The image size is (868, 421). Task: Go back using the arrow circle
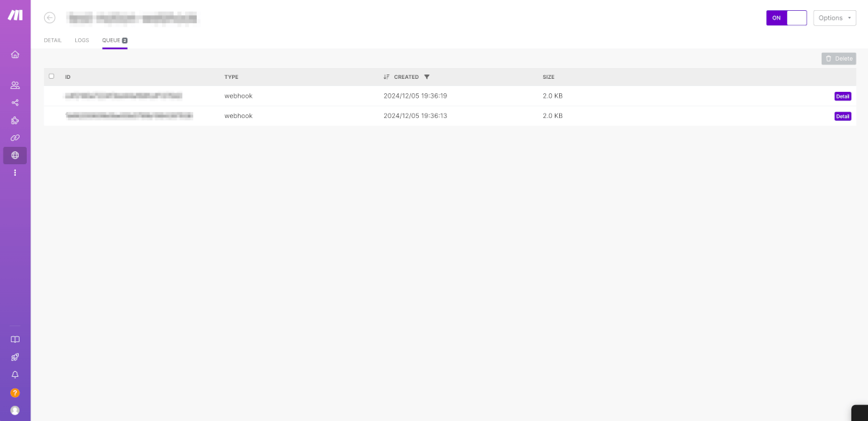[x=50, y=17]
